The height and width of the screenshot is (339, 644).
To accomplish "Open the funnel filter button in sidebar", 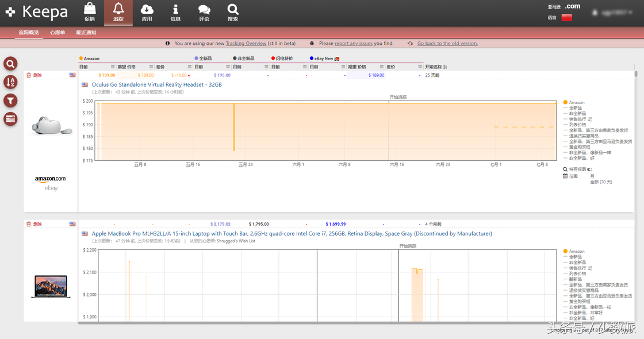I will [10, 101].
